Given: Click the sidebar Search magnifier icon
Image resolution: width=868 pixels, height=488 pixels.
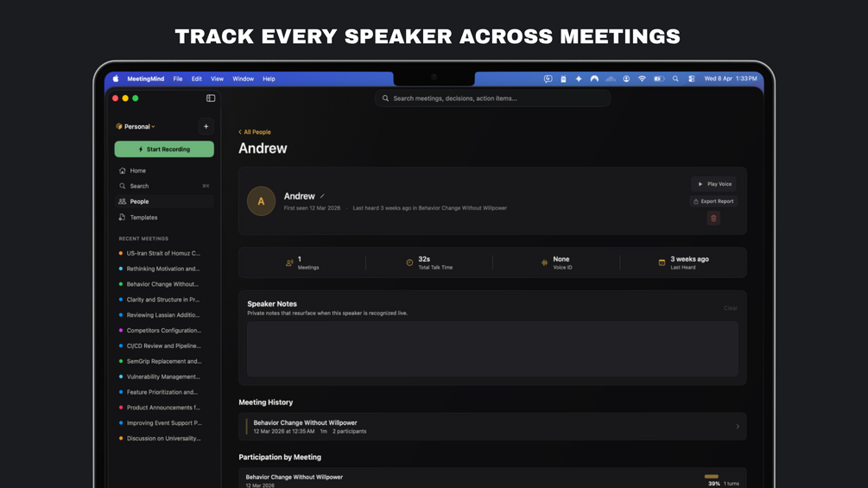Looking at the screenshot, I should (x=123, y=186).
